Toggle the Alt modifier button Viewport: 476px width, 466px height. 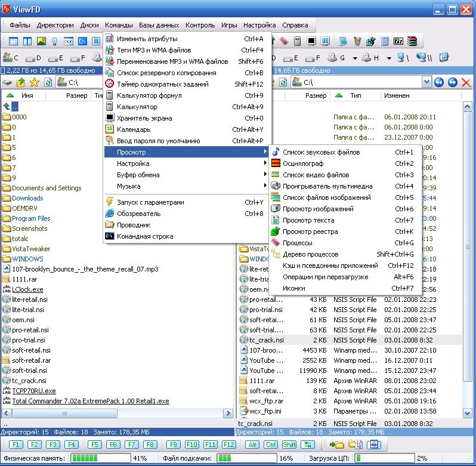click(x=252, y=445)
